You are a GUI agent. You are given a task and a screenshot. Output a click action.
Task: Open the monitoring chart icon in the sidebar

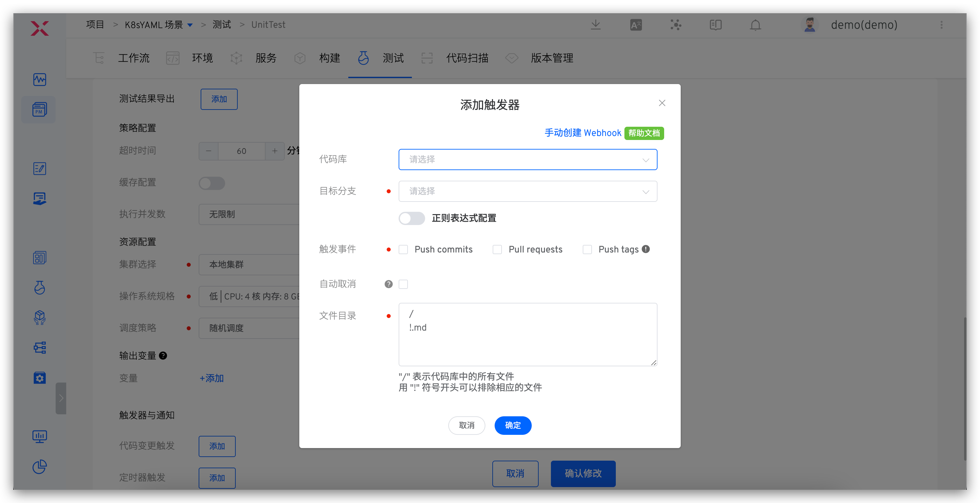click(39, 79)
